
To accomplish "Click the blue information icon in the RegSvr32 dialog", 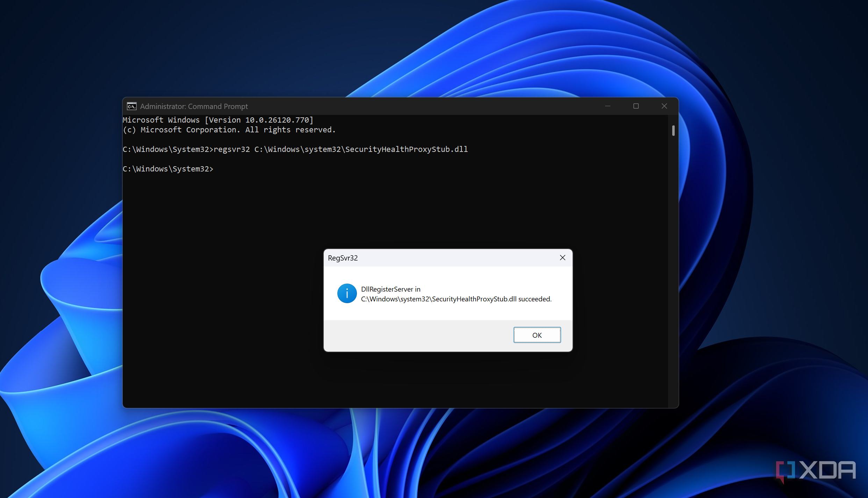I will point(346,293).
